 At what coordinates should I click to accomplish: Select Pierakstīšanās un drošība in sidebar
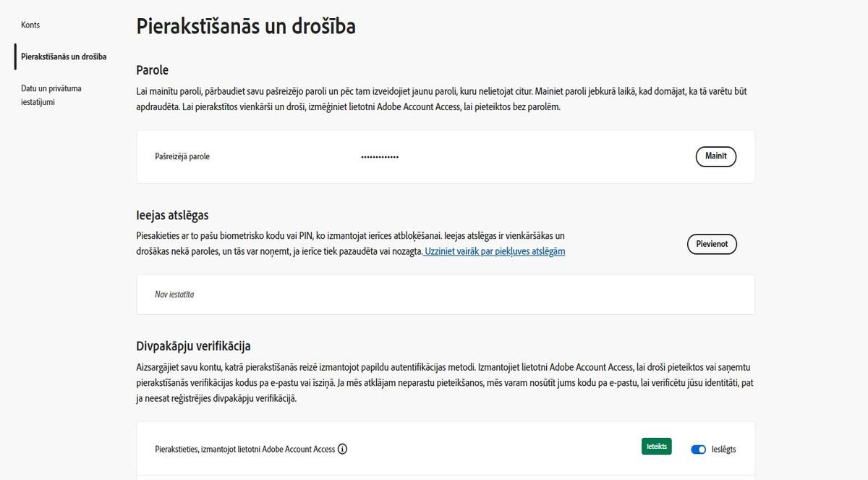tap(64, 55)
